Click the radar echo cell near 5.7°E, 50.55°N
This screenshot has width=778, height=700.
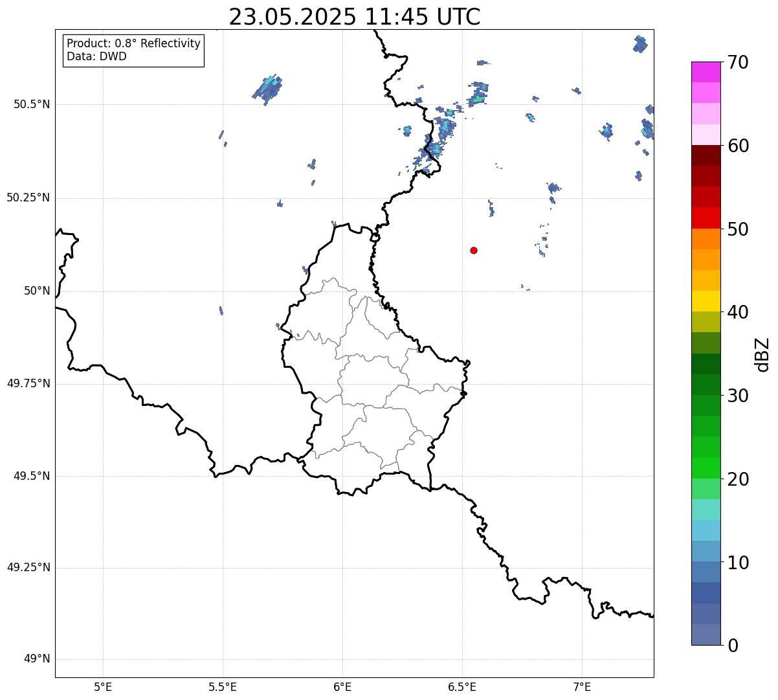tap(267, 90)
